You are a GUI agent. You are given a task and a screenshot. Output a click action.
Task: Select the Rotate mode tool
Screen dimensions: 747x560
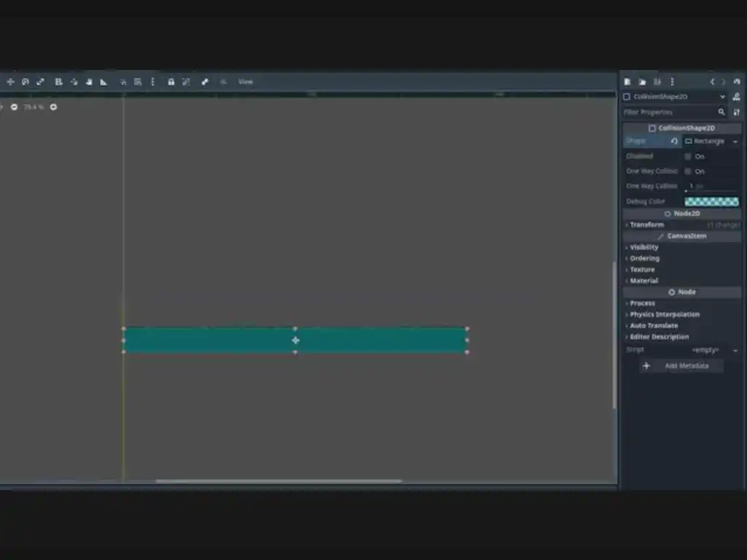pos(26,82)
